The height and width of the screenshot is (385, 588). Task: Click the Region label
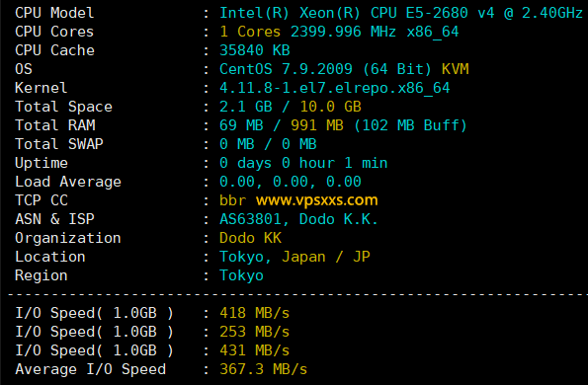[42, 275]
